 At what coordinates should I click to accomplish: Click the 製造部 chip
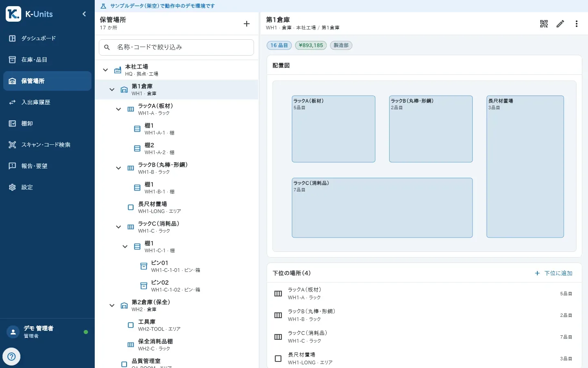(341, 45)
